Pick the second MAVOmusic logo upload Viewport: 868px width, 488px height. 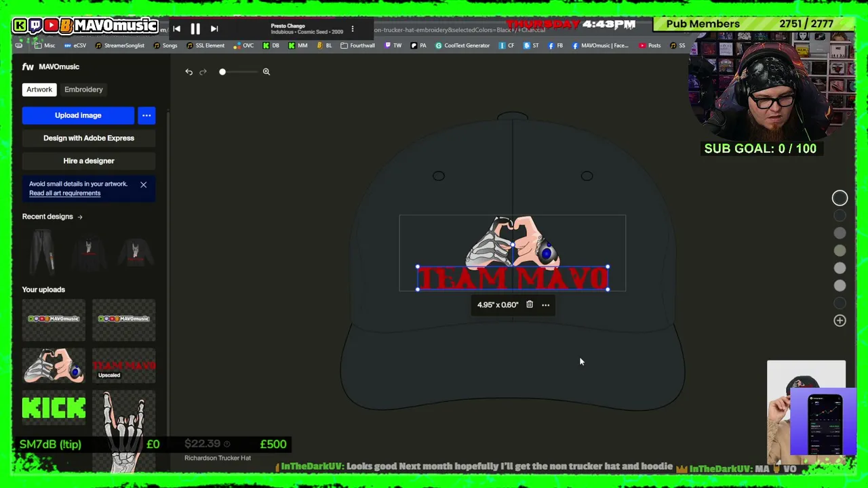point(123,319)
